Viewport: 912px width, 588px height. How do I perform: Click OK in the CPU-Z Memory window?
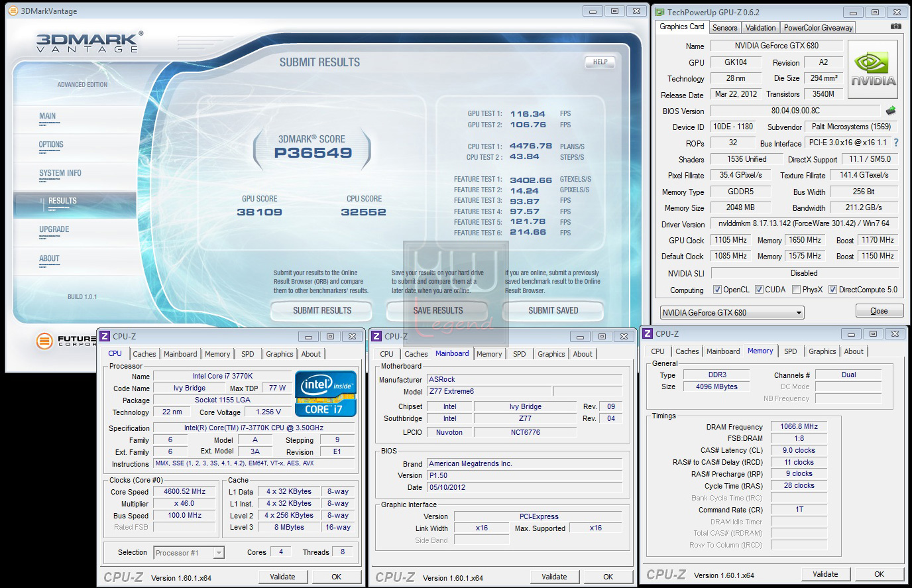click(879, 574)
